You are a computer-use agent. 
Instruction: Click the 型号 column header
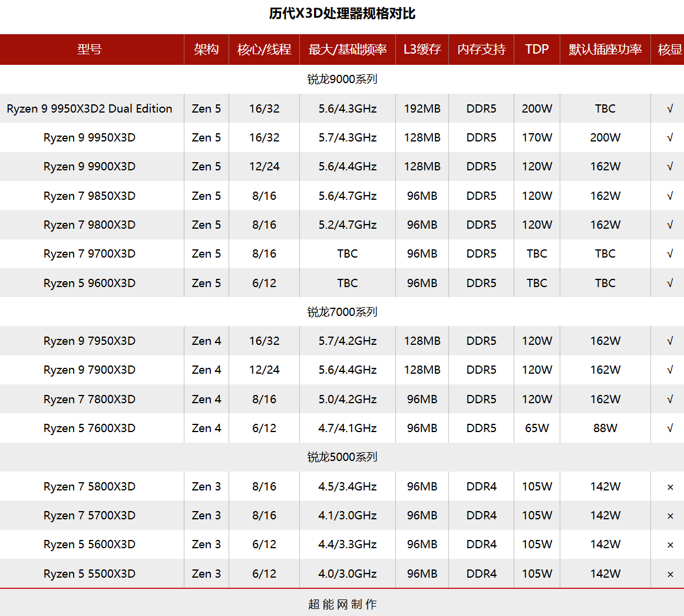click(x=90, y=50)
